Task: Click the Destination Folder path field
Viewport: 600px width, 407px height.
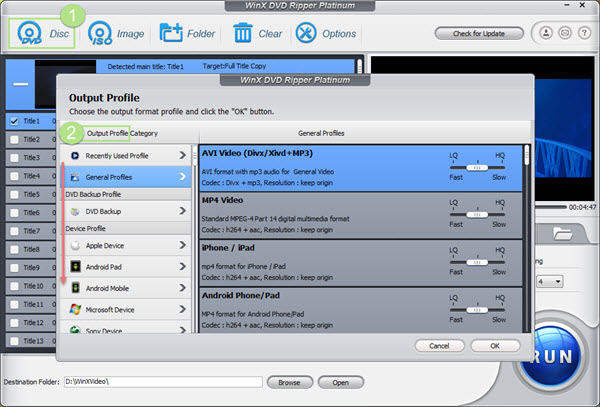Action: [x=163, y=382]
